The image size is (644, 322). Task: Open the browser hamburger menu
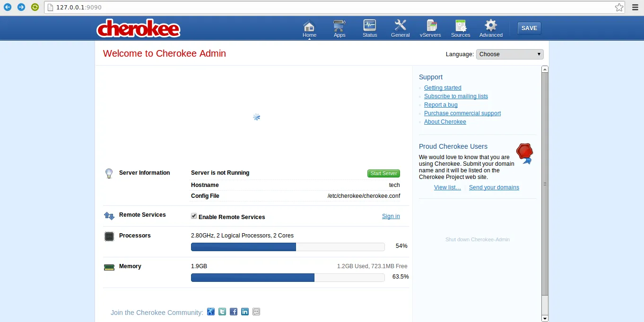pyautogui.click(x=635, y=8)
